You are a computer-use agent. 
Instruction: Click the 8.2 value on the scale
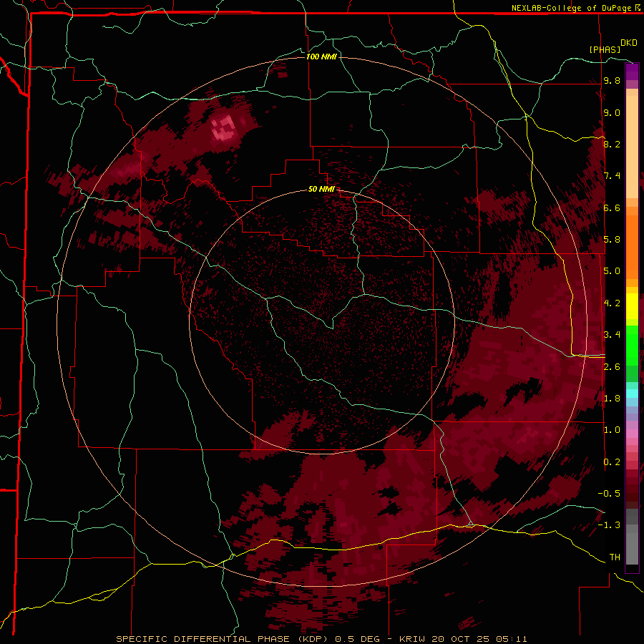[612, 144]
